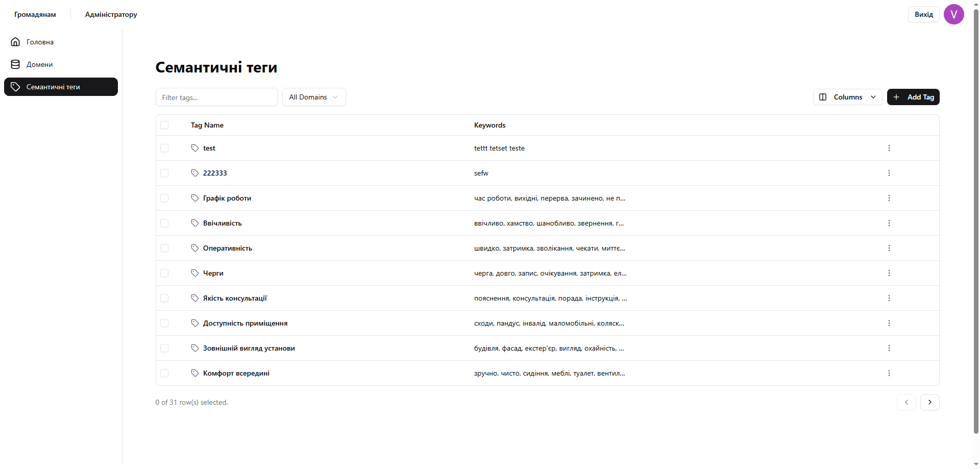Open the Columns visibility dropdown

coord(847,97)
